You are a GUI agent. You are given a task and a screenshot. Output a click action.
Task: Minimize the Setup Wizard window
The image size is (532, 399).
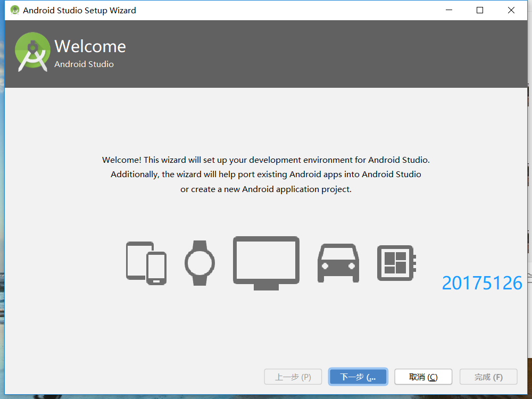click(449, 10)
